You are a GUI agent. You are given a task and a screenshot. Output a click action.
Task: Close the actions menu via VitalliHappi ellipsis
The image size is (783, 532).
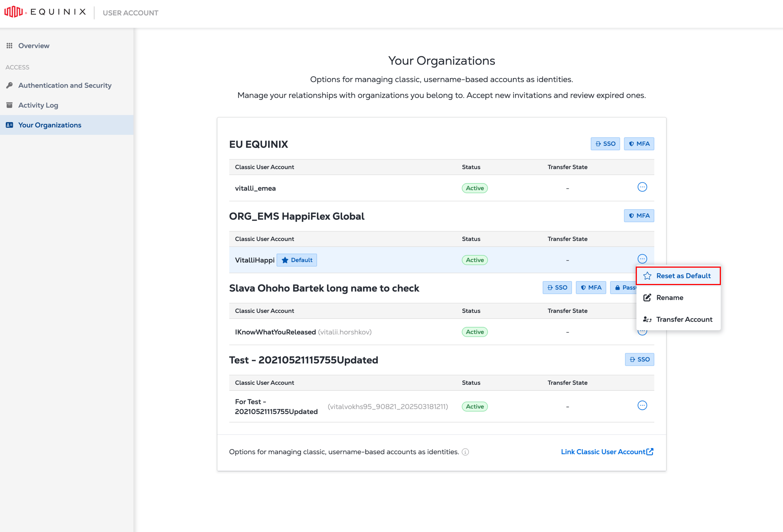click(642, 259)
